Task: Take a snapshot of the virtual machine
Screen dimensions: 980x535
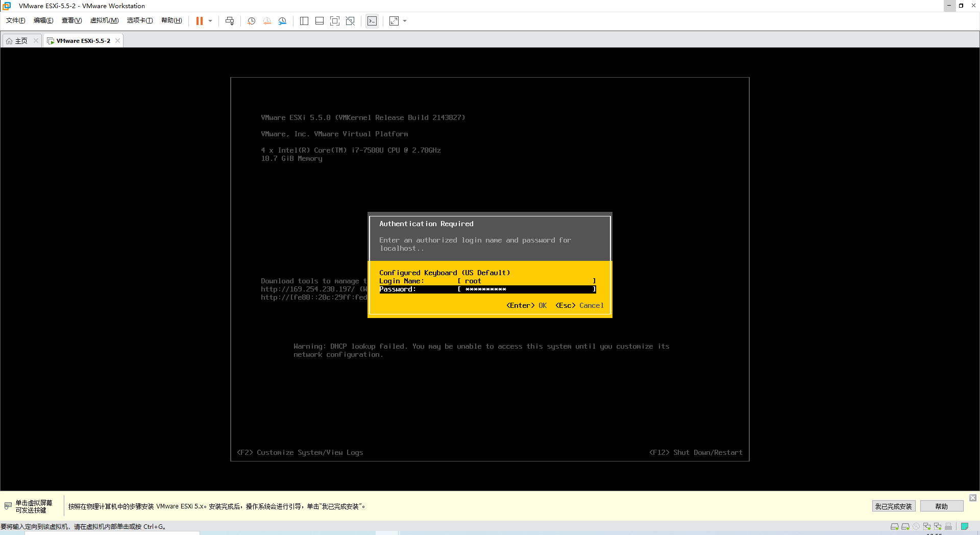Action: (251, 21)
